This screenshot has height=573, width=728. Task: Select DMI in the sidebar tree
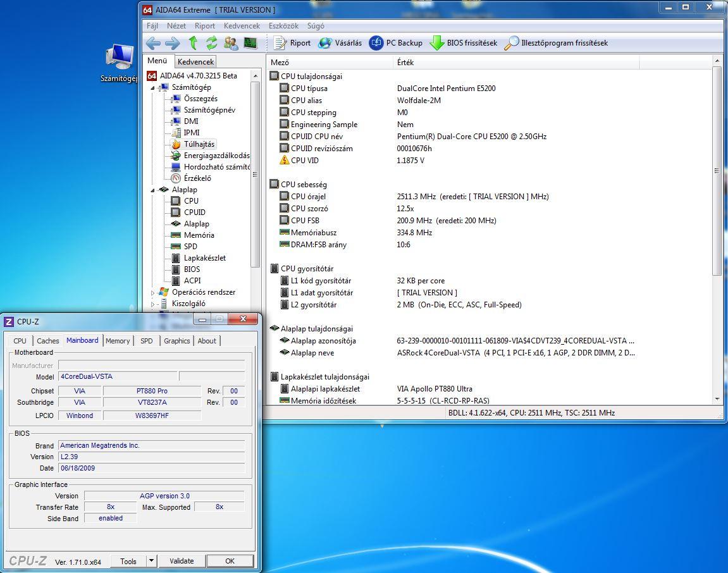tap(184, 121)
